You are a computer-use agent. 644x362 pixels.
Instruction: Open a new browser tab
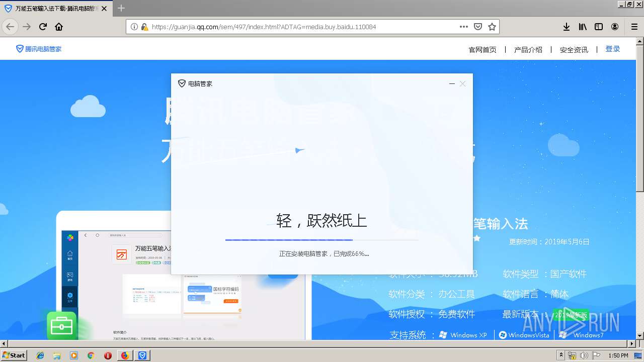121,8
